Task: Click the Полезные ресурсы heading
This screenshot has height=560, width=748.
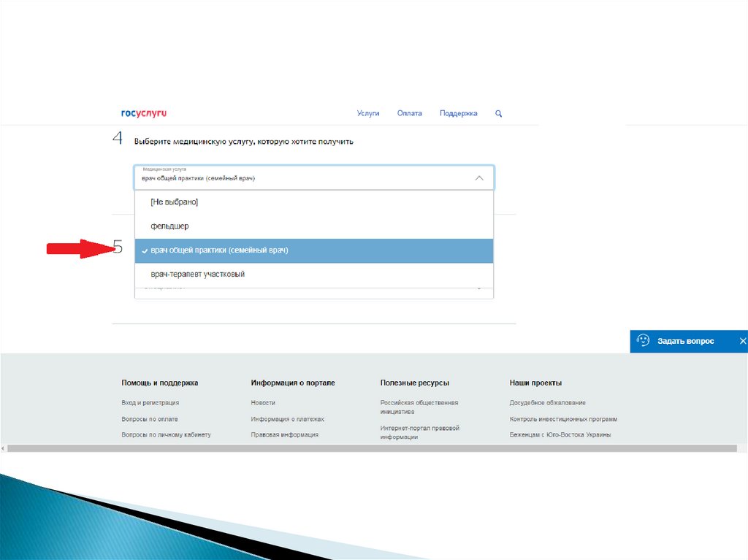Action: 415,383
